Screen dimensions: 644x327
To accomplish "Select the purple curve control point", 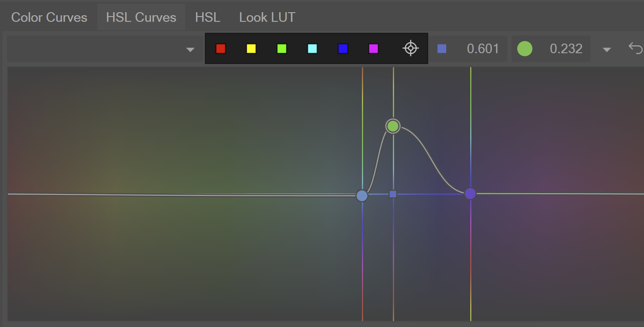I will (x=470, y=194).
